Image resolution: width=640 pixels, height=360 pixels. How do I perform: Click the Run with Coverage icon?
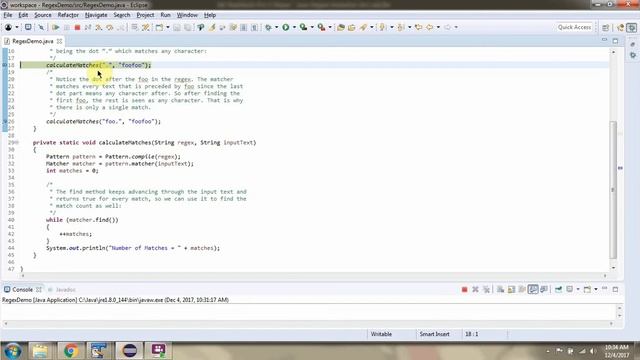tap(303, 27)
